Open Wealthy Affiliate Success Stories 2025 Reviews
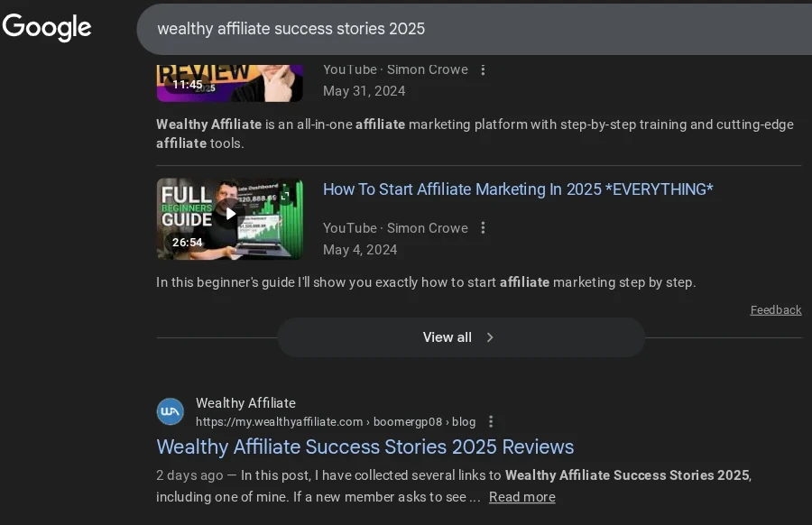 point(364,447)
